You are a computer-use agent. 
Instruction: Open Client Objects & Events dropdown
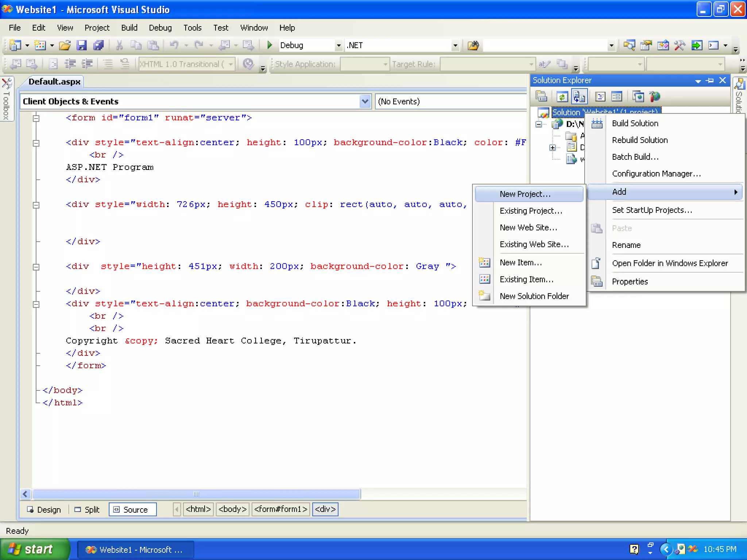coord(365,101)
